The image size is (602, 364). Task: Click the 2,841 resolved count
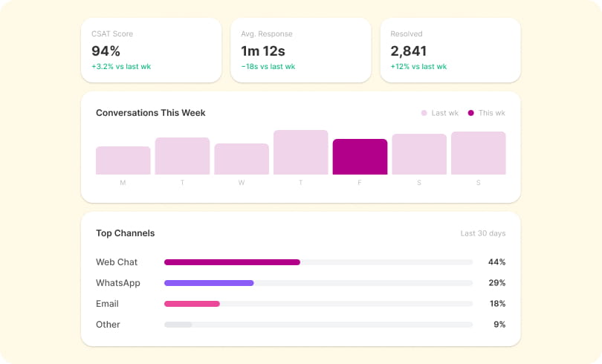(x=409, y=51)
